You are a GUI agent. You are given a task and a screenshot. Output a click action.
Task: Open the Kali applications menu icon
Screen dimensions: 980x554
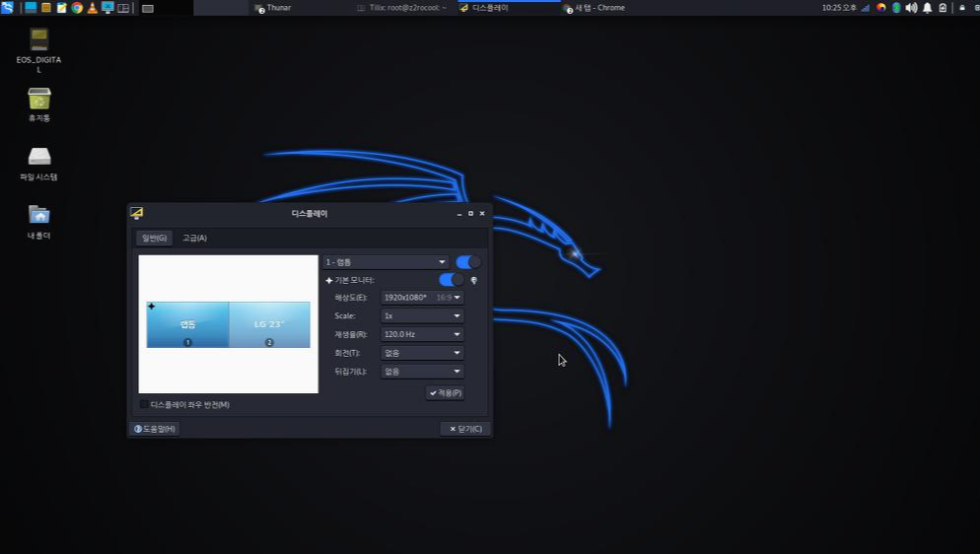(x=7, y=8)
